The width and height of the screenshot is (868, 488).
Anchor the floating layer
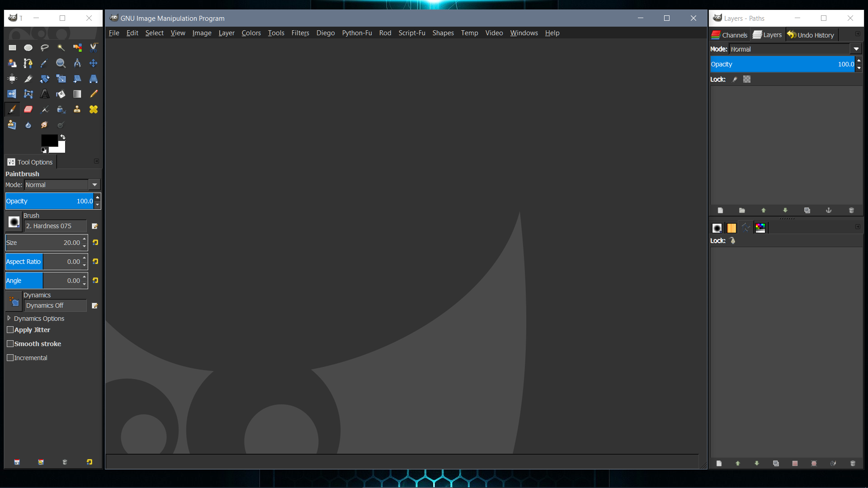pyautogui.click(x=829, y=210)
